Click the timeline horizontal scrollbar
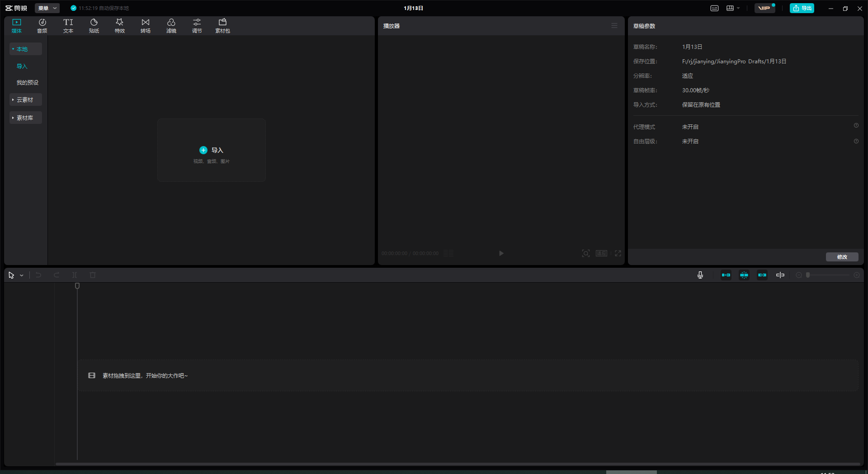Image resolution: width=868 pixels, height=474 pixels. click(x=458, y=464)
